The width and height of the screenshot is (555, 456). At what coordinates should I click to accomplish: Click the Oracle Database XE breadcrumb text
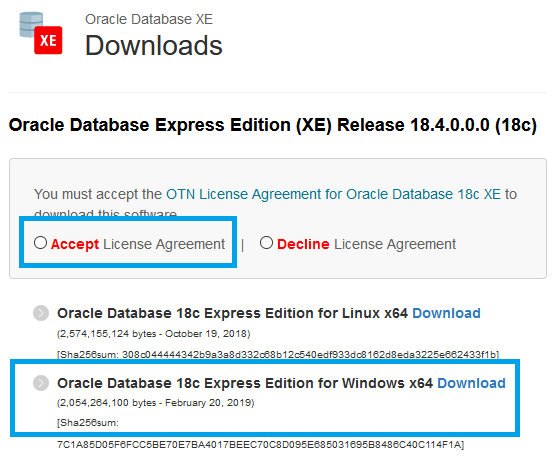click(149, 19)
